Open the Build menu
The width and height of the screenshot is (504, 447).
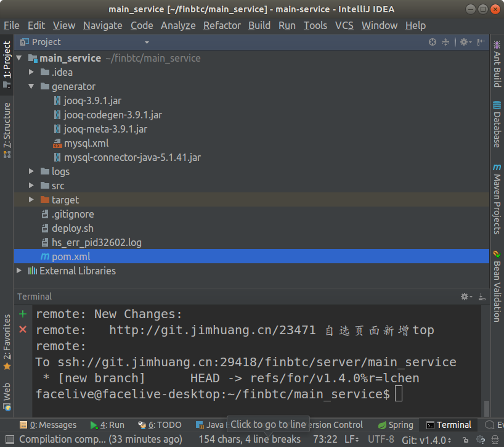[259, 25]
